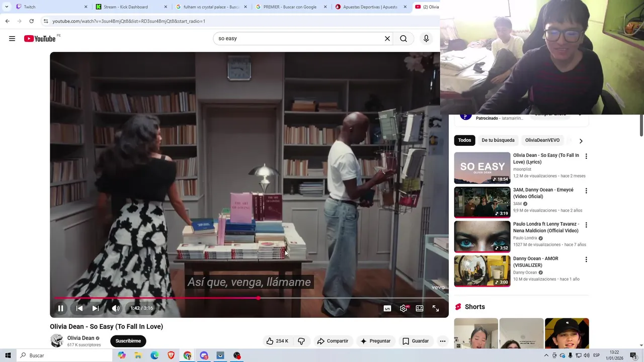This screenshot has width=644, height=362.
Task: Go to the YouTube home logo
Action: [40, 39]
